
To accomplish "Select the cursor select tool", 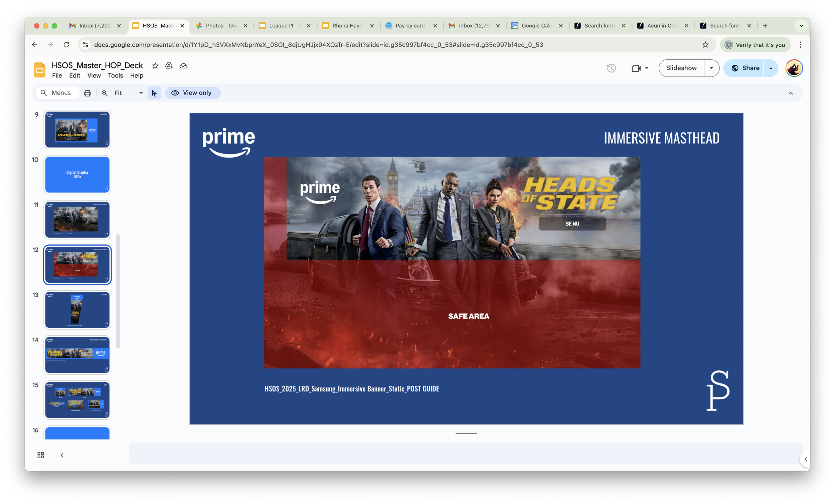I will (154, 93).
